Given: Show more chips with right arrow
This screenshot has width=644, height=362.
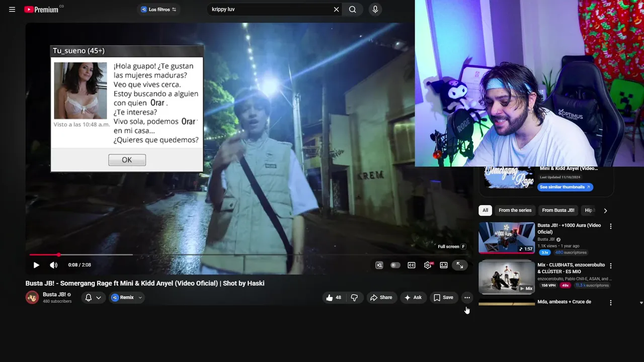Looking at the screenshot, I should pyautogui.click(x=605, y=211).
